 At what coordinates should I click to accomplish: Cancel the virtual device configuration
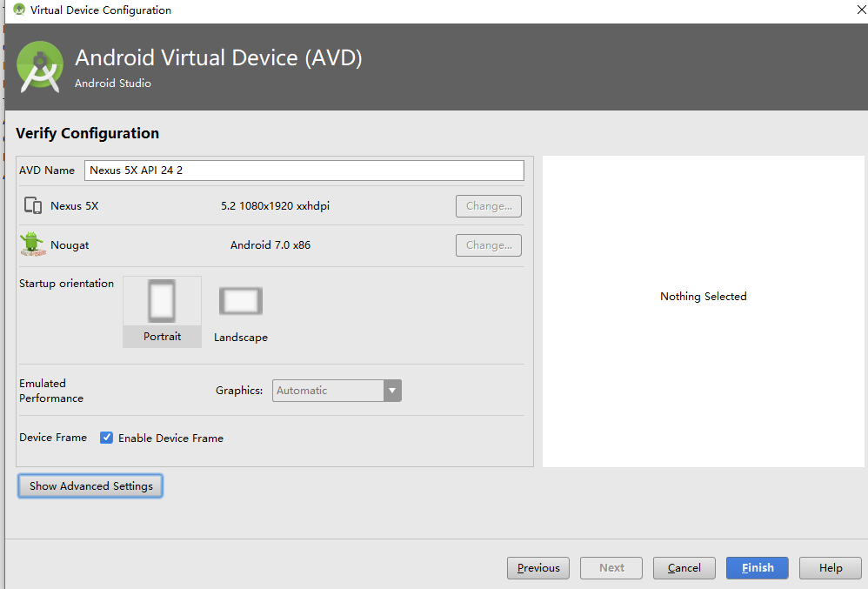684,568
